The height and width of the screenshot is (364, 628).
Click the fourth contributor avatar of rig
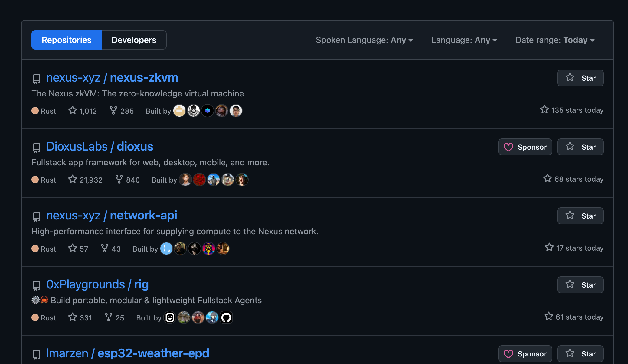point(212,318)
